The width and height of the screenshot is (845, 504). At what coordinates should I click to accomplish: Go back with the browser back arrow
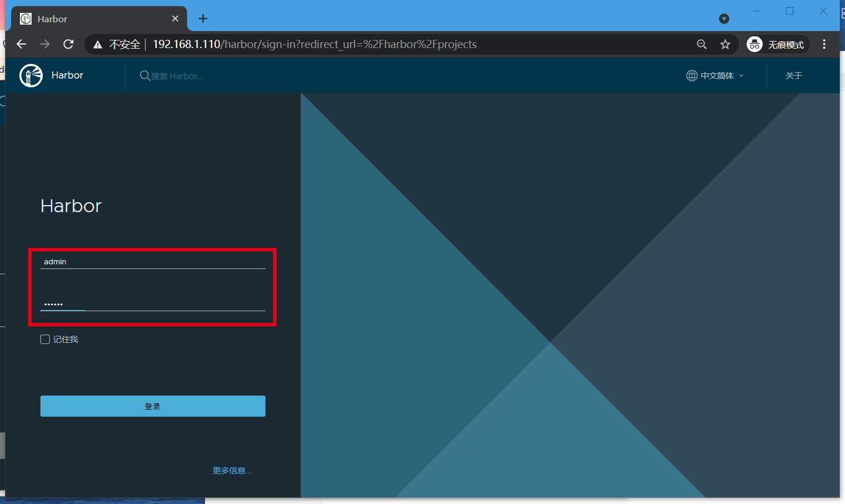click(x=21, y=44)
